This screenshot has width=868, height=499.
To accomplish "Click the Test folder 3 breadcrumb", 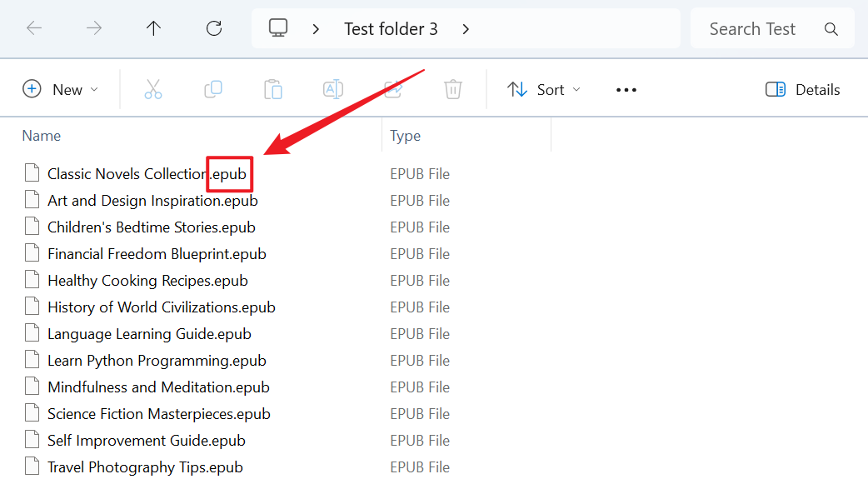I will pyautogui.click(x=391, y=27).
